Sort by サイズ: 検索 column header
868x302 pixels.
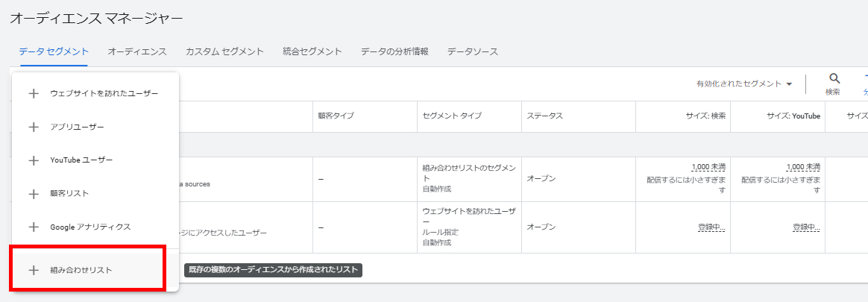[x=705, y=116]
